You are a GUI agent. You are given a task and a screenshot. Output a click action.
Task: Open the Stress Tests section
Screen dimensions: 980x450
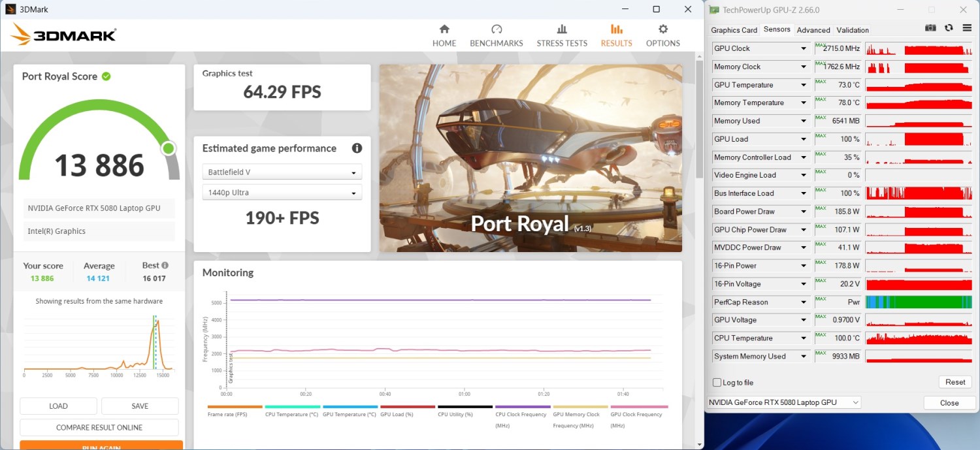point(562,36)
